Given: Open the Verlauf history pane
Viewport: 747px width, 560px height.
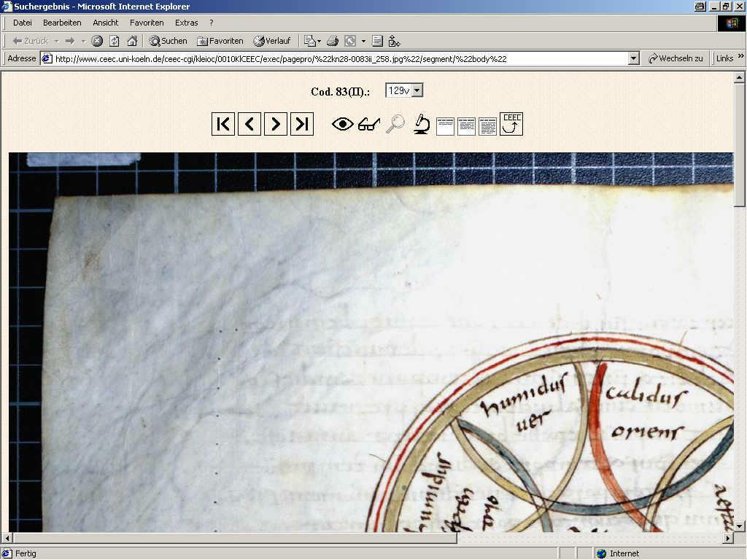Looking at the screenshot, I should tap(272, 41).
